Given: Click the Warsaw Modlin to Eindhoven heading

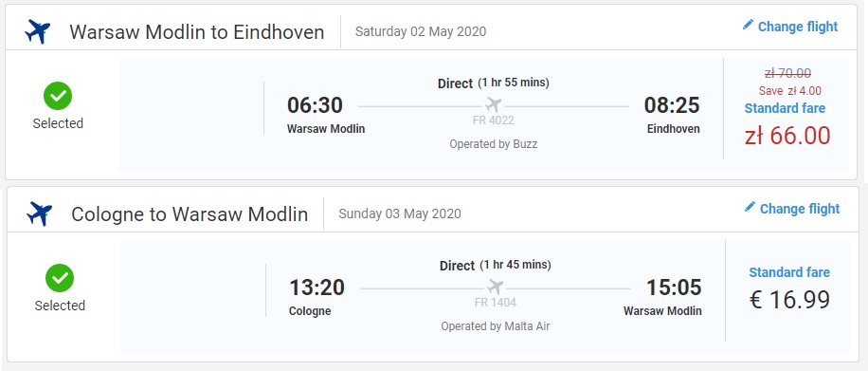Looking at the screenshot, I should (x=197, y=32).
